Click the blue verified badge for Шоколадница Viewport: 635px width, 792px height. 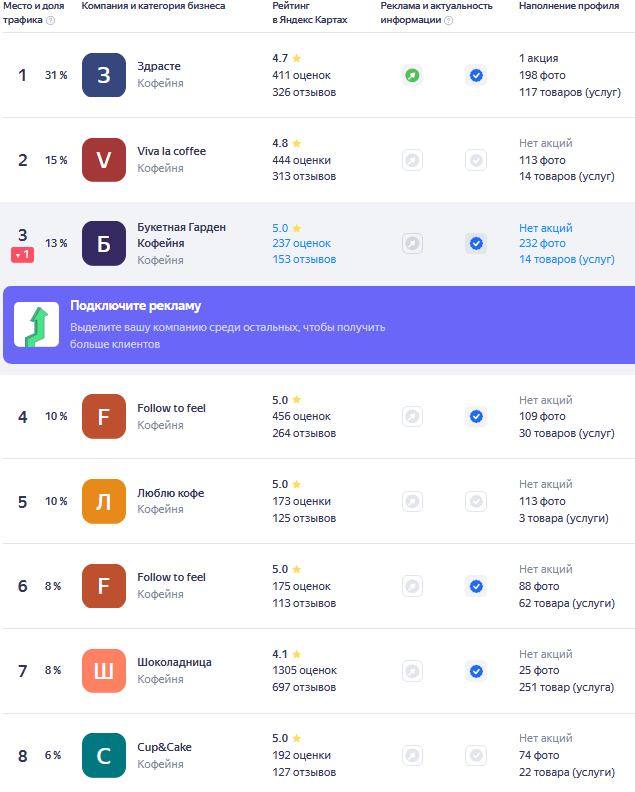point(476,671)
